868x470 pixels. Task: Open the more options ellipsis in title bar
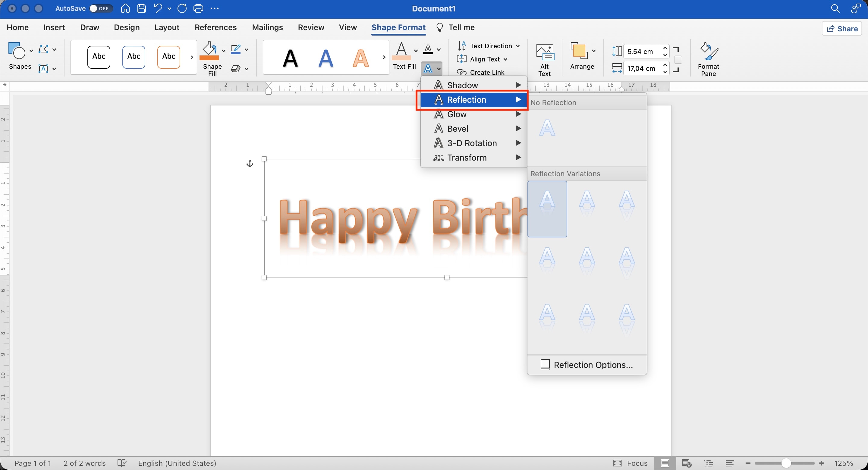214,8
